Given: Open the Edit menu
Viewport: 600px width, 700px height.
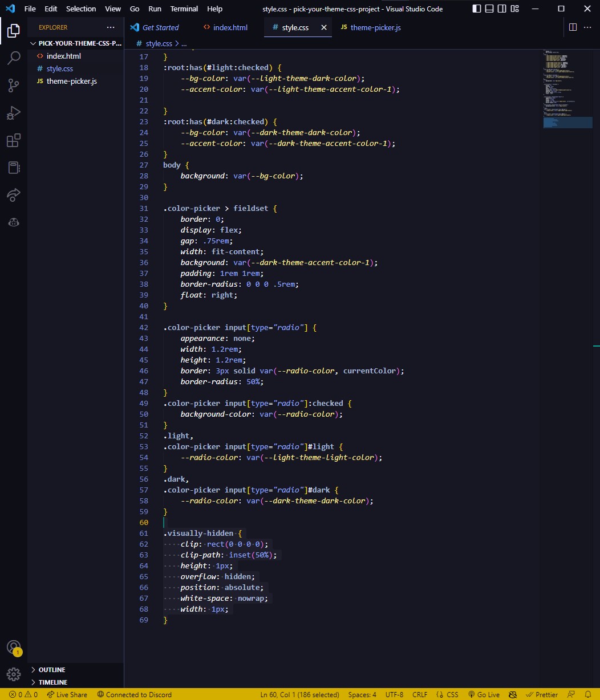Looking at the screenshot, I should click(51, 9).
